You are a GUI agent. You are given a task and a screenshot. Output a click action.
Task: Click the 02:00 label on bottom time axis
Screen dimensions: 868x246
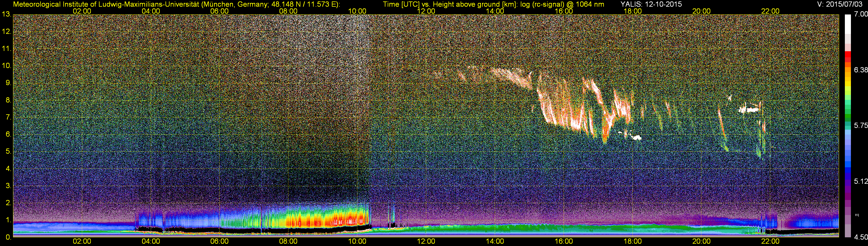[82, 241]
